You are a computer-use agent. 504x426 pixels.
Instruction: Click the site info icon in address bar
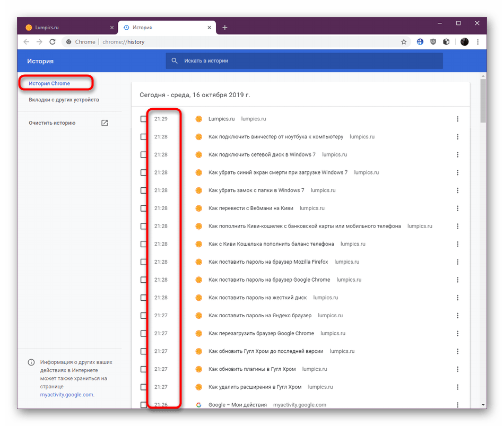pos(69,42)
